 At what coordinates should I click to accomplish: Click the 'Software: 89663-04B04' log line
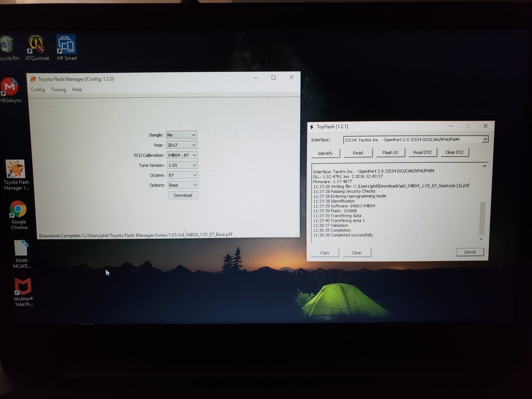[344, 206]
